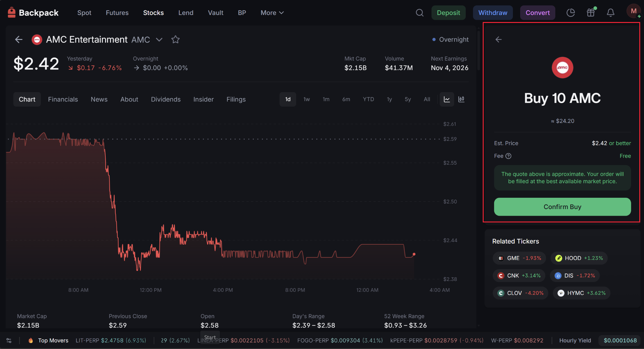The height and width of the screenshot is (349, 644).
Task: Open the M profile avatar
Action: tap(634, 11)
